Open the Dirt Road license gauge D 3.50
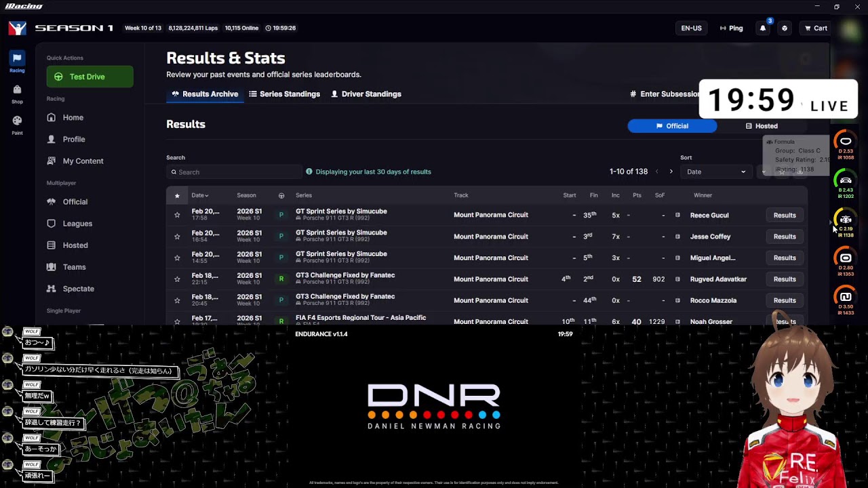The width and height of the screenshot is (868, 488). coord(846,300)
